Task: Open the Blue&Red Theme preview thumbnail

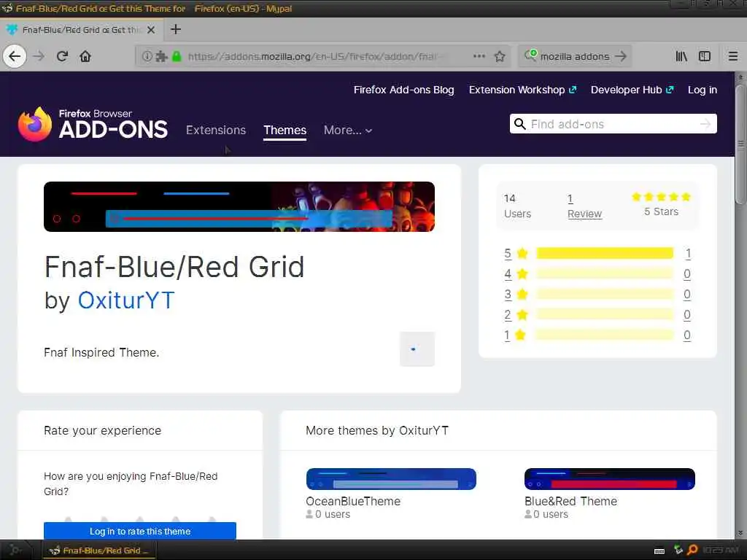Action: coord(609,479)
